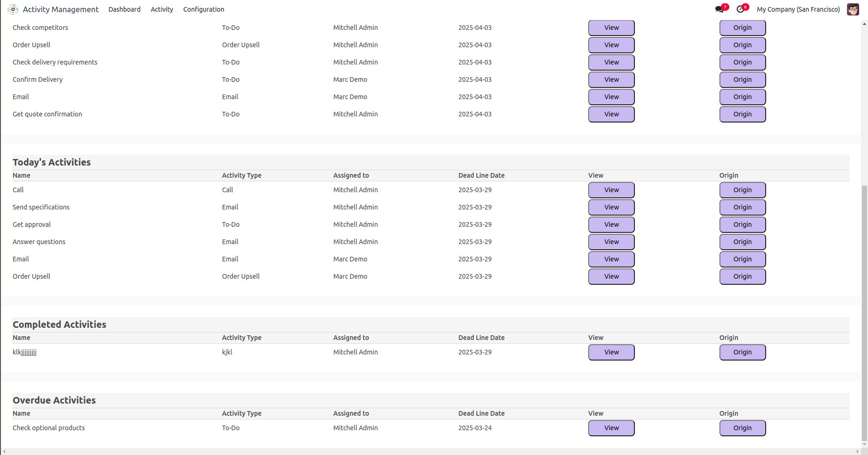View the Send specifications activity
The width and height of the screenshot is (868, 455).
point(611,207)
